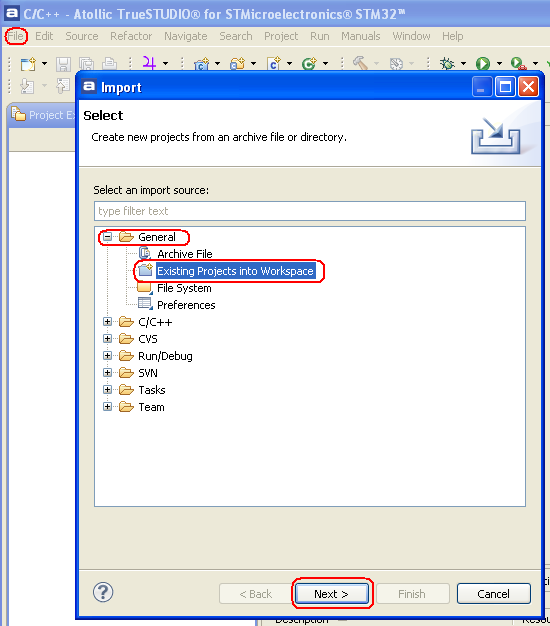Open the Project menu

coord(281,36)
